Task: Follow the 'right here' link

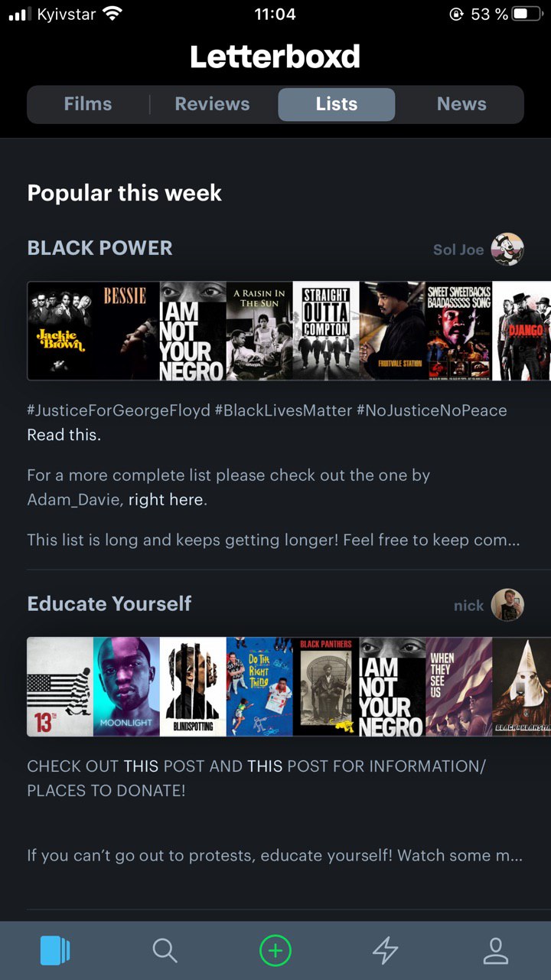Action: tap(166, 500)
